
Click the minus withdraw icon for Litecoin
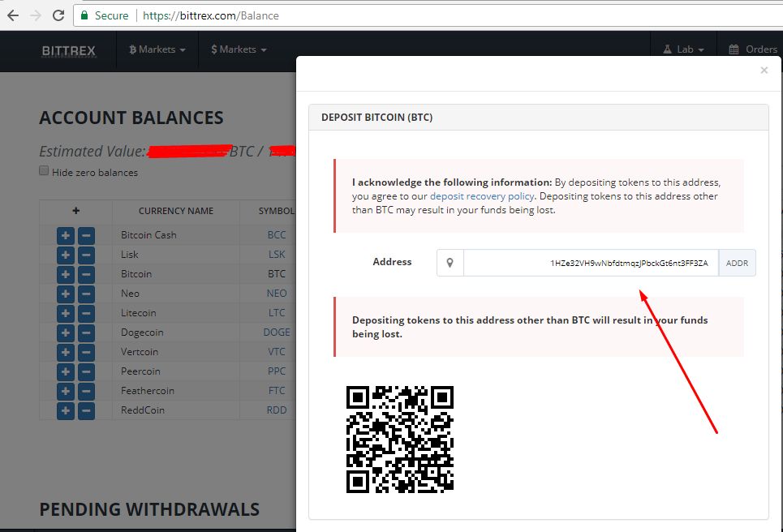tap(86, 313)
